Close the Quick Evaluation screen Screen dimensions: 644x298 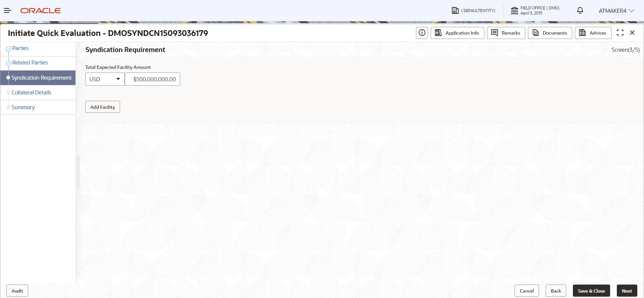click(632, 33)
